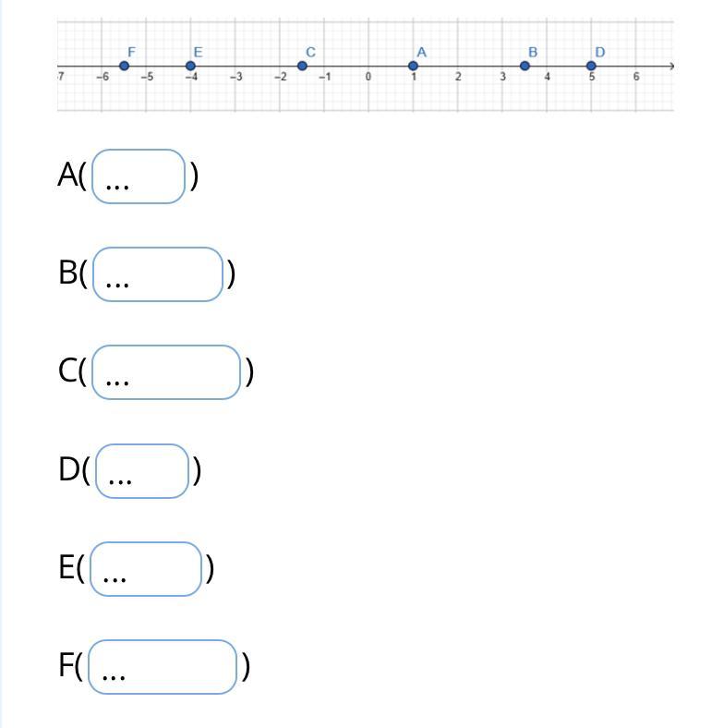This screenshot has width=724, height=728.
Task: Select point C on the number line
Action: [302, 66]
